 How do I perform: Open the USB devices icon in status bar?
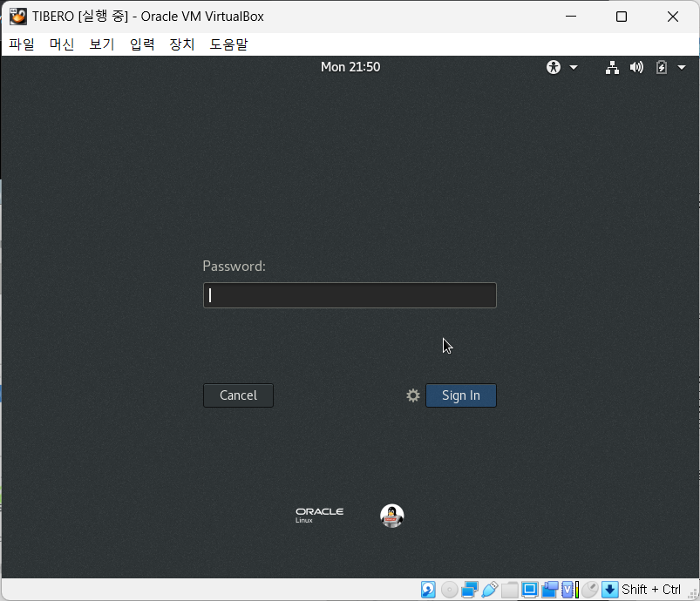[x=490, y=590]
